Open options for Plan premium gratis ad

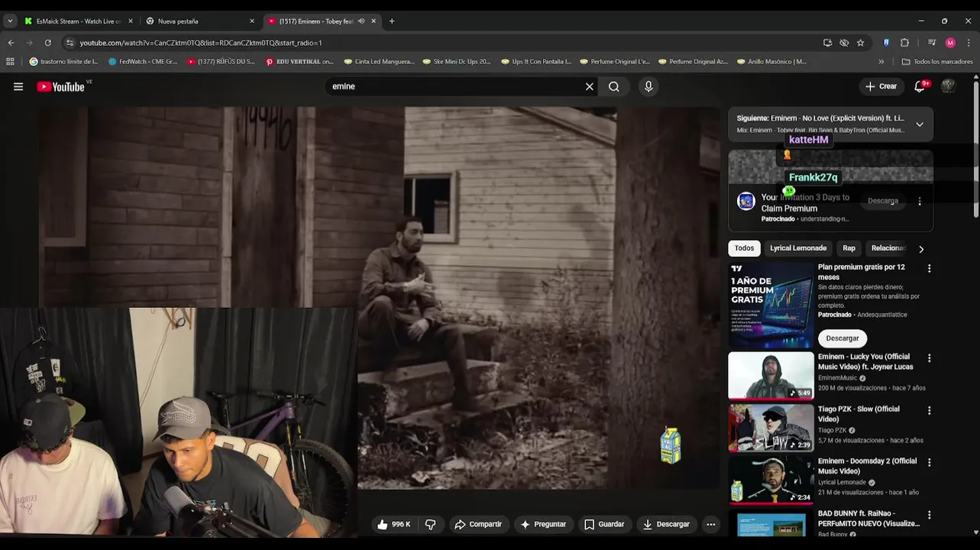point(929,268)
